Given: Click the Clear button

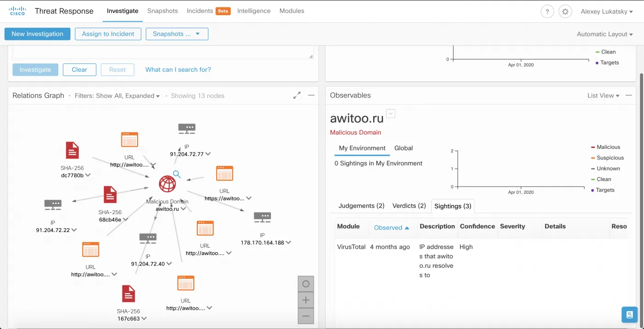Looking at the screenshot, I should coord(79,70).
